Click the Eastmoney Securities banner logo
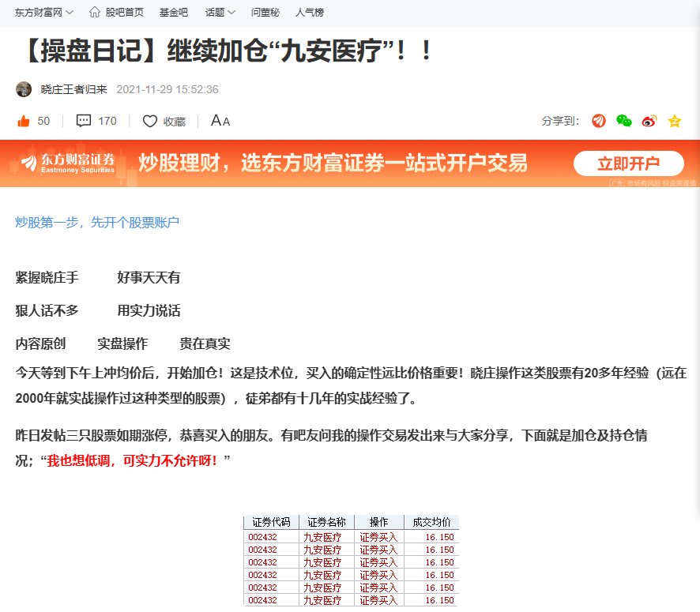The width and height of the screenshot is (700, 612). (68, 163)
